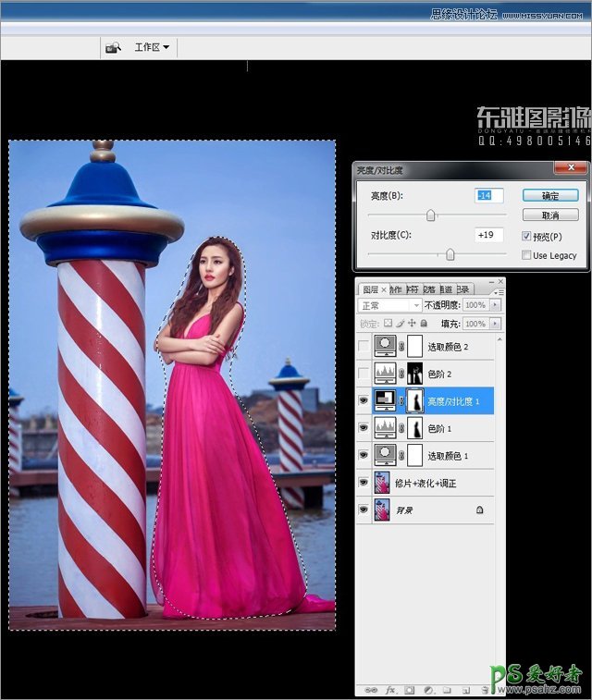
Task: Click the 对比度 contrast slider handle
Action: click(450, 253)
